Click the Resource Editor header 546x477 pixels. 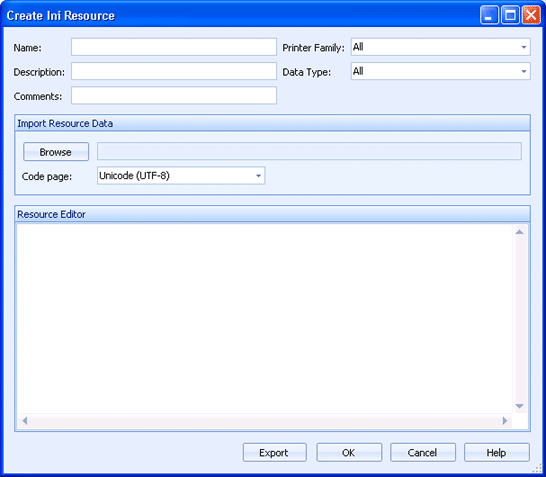pos(273,214)
